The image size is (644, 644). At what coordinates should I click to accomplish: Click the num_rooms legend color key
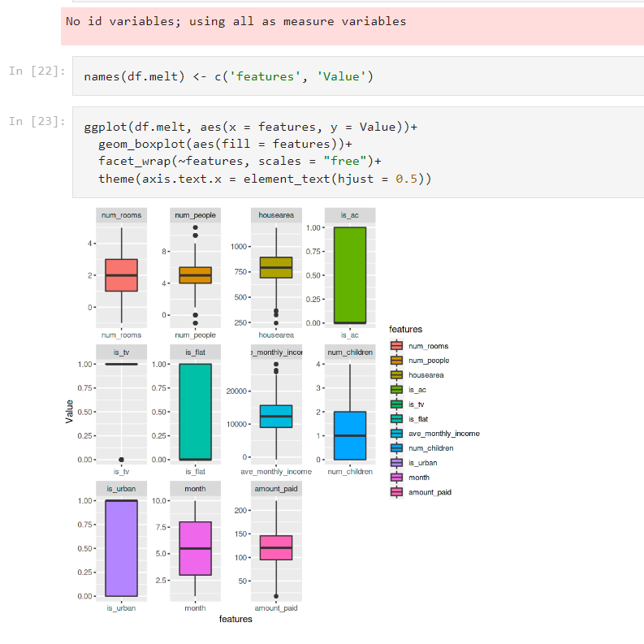396,346
